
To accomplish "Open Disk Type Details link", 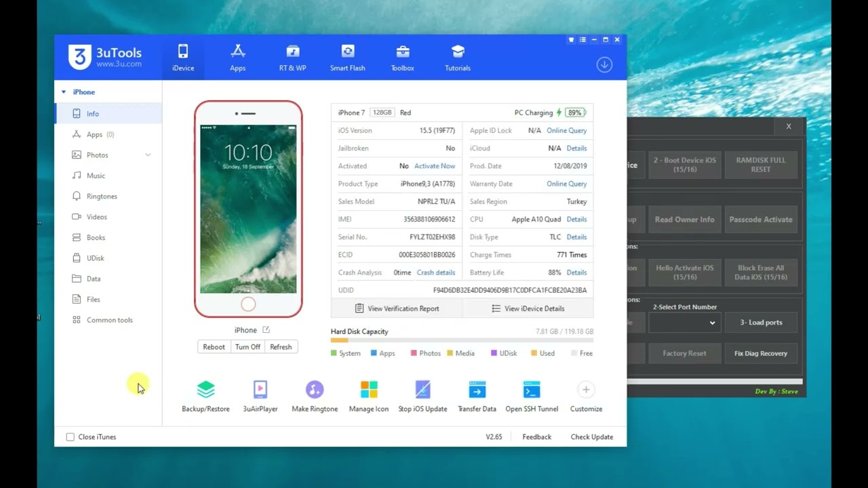I will coord(576,237).
